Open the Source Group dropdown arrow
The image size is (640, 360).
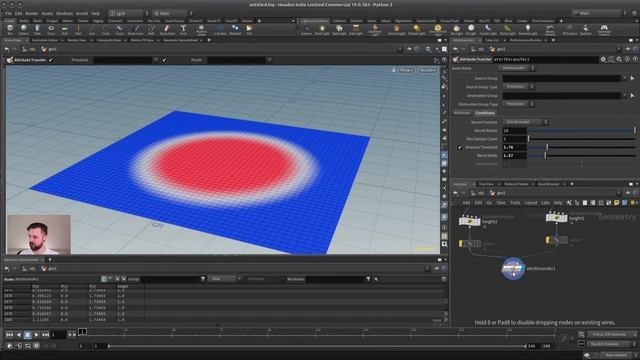click(x=624, y=78)
